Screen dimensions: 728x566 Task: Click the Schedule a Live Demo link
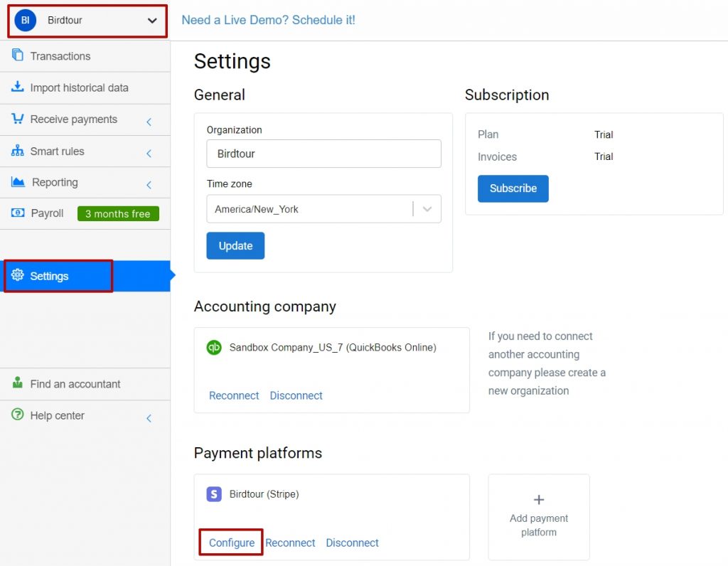coord(268,20)
